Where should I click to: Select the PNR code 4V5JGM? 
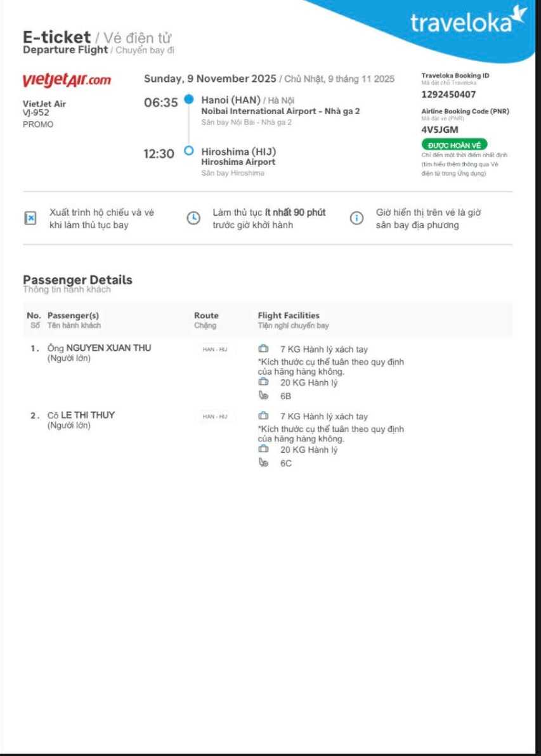point(440,130)
